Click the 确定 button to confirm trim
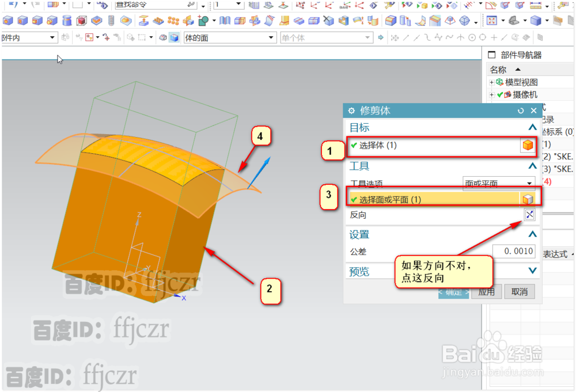This screenshot has height=392, width=576. [453, 292]
